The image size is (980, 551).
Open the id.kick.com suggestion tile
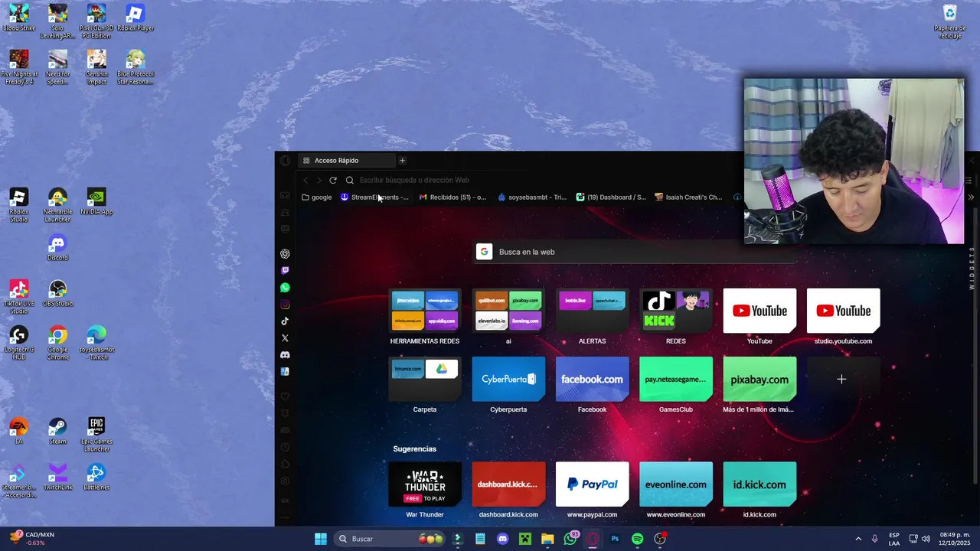(x=759, y=484)
